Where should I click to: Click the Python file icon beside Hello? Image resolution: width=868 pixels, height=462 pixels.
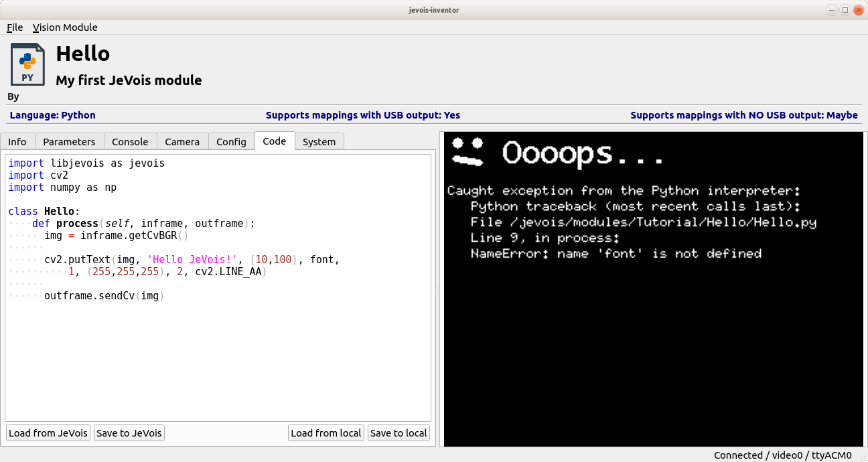[27, 64]
